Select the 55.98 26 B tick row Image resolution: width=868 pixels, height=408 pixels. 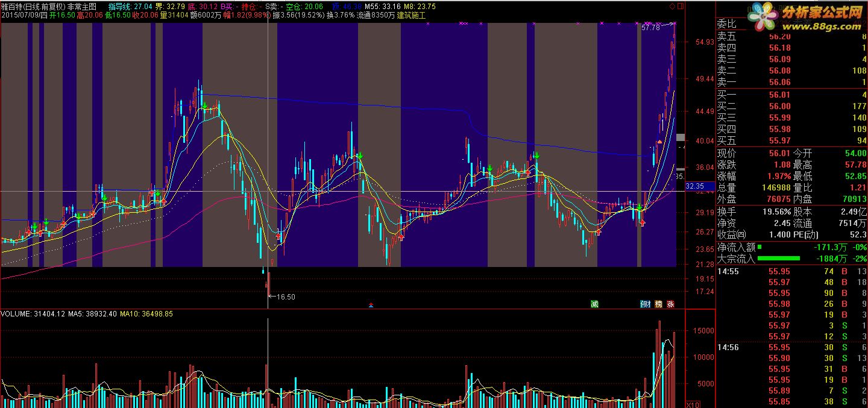point(791,304)
